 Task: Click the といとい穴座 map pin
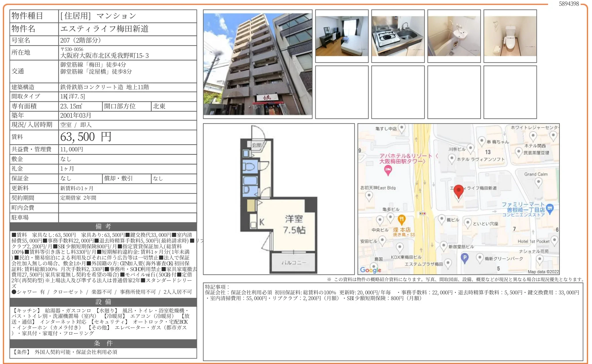click(x=468, y=223)
